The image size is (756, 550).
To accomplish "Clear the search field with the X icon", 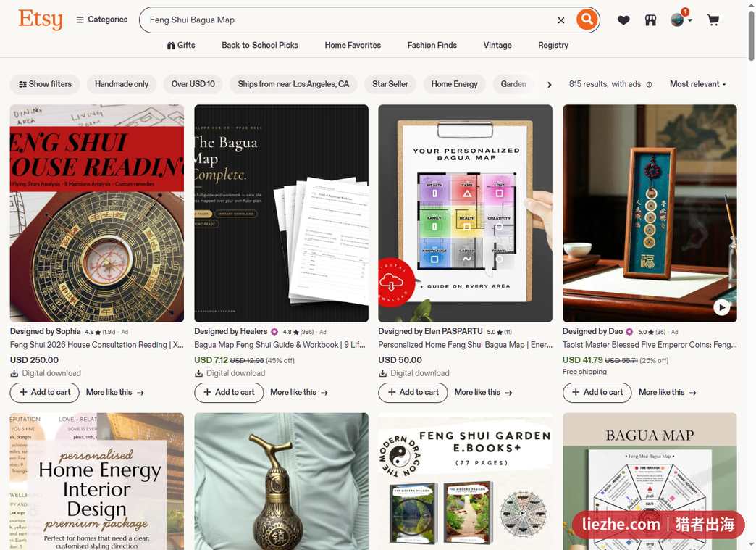I will 560,20.
